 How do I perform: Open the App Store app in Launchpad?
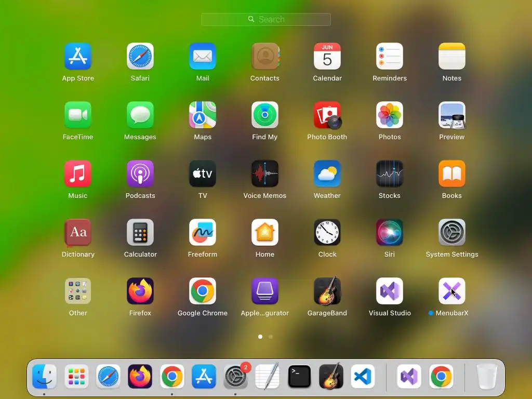tap(78, 56)
